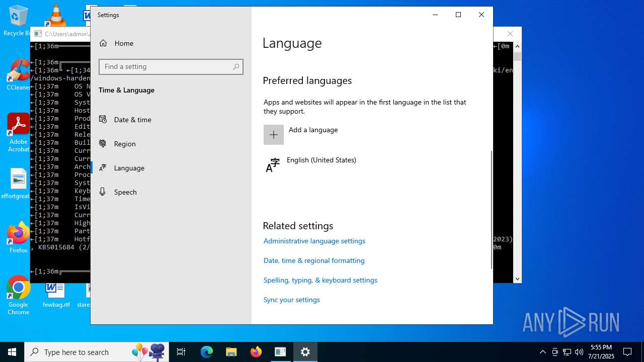Screen dimensions: 644x362
Task: Click the search magnifier in Find a setting
Action: click(x=236, y=66)
